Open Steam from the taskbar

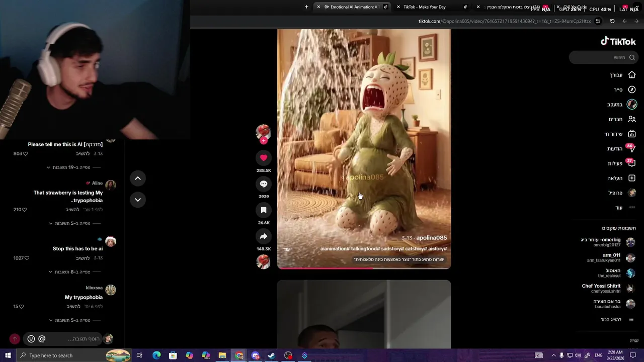tap(271, 355)
